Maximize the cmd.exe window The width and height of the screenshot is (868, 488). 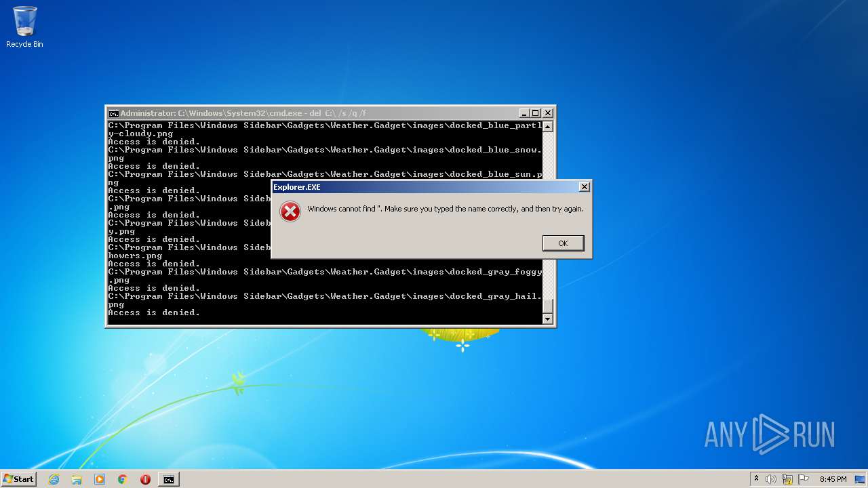click(536, 113)
